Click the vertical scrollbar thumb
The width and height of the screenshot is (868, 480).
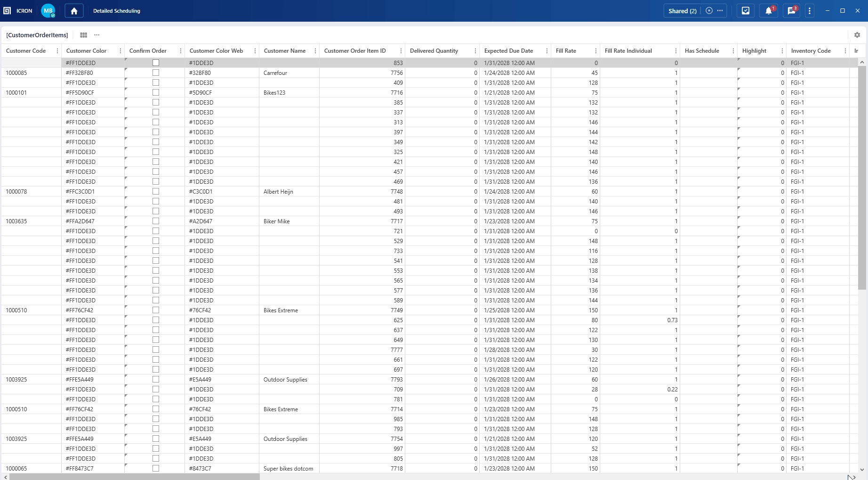coord(862,178)
